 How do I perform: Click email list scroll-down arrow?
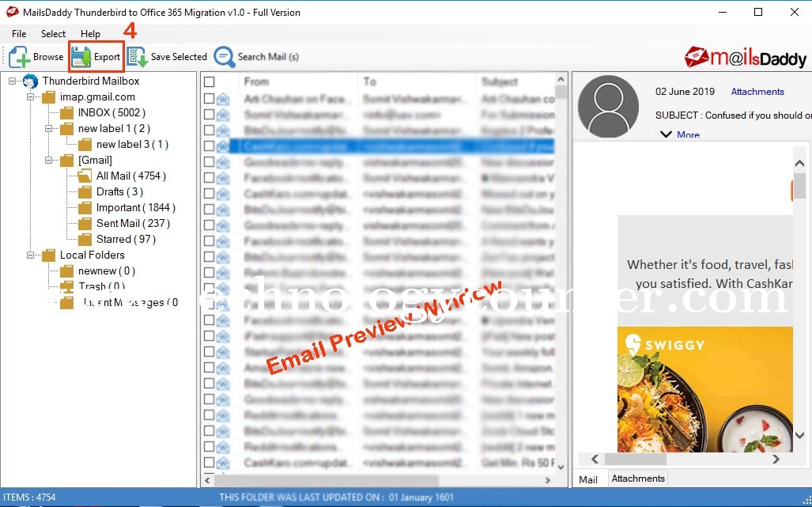pyautogui.click(x=561, y=467)
